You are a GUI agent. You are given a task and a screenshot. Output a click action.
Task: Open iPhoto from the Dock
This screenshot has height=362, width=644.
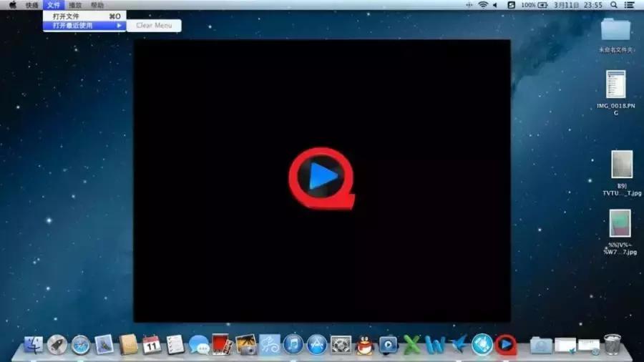click(246, 344)
